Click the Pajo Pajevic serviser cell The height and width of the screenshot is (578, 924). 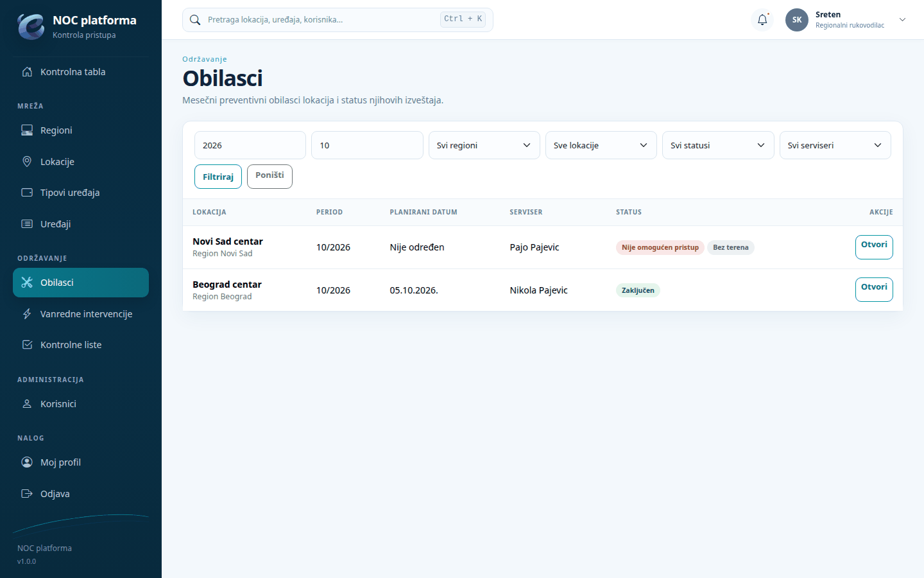pos(535,247)
